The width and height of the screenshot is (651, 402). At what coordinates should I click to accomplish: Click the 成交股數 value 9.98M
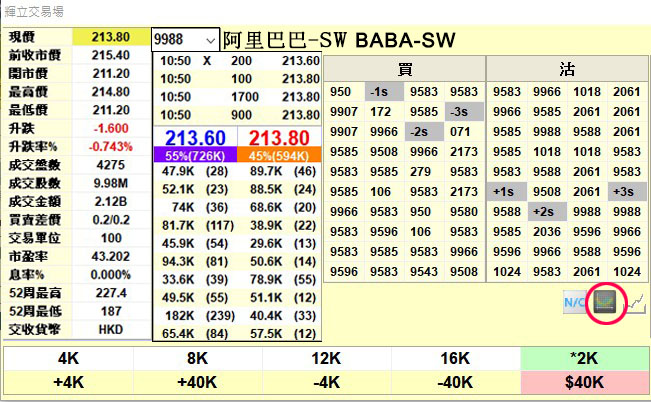click(111, 183)
